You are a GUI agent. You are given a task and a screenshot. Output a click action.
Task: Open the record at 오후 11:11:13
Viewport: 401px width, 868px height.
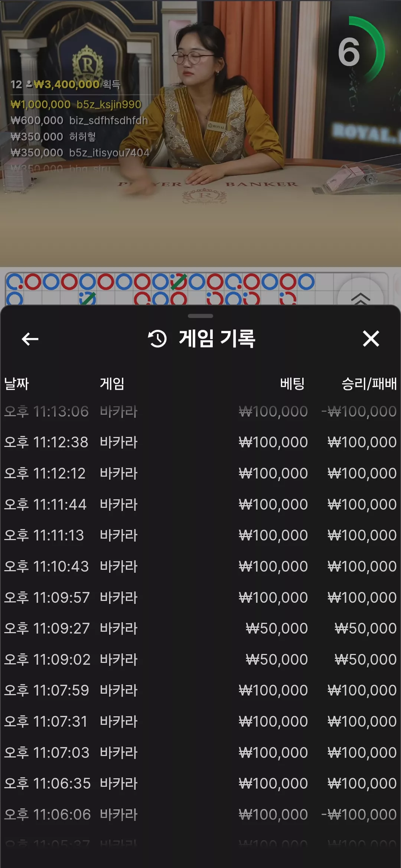coord(200,535)
